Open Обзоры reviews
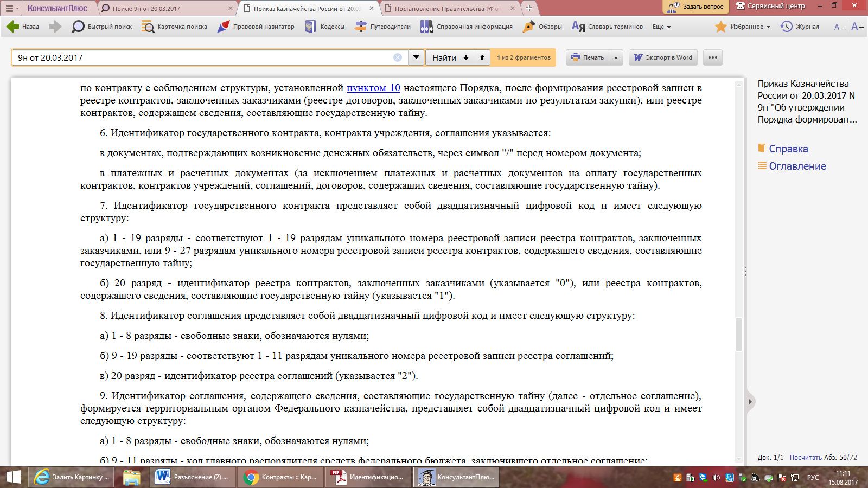 pos(542,27)
